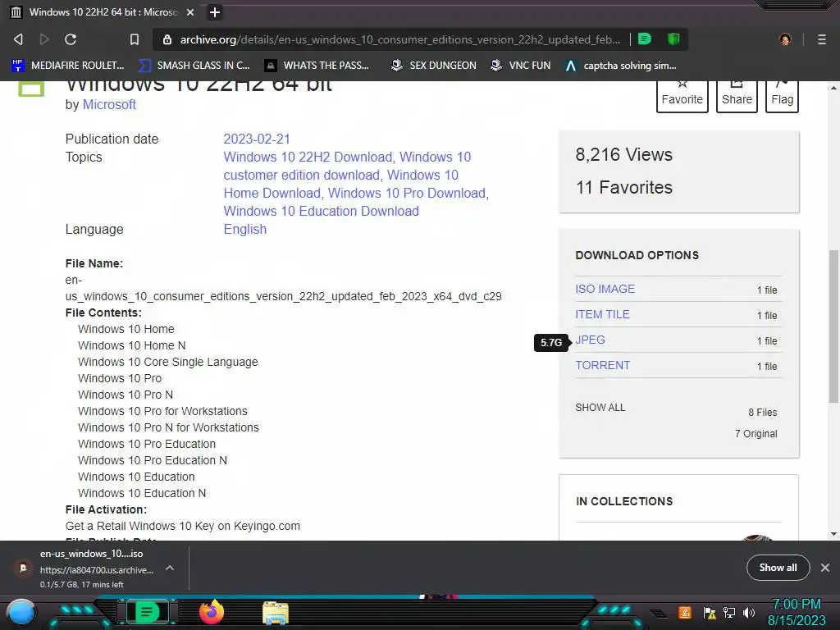Expand the download item chevron menu

[x=170, y=568]
